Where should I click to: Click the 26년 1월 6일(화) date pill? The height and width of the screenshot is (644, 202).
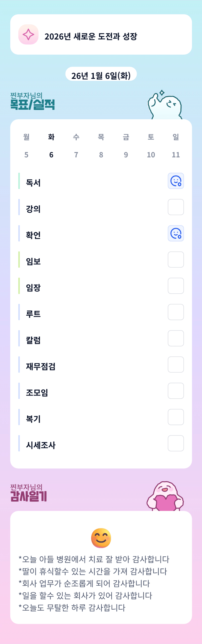pyautogui.click(x=101, y=75)
